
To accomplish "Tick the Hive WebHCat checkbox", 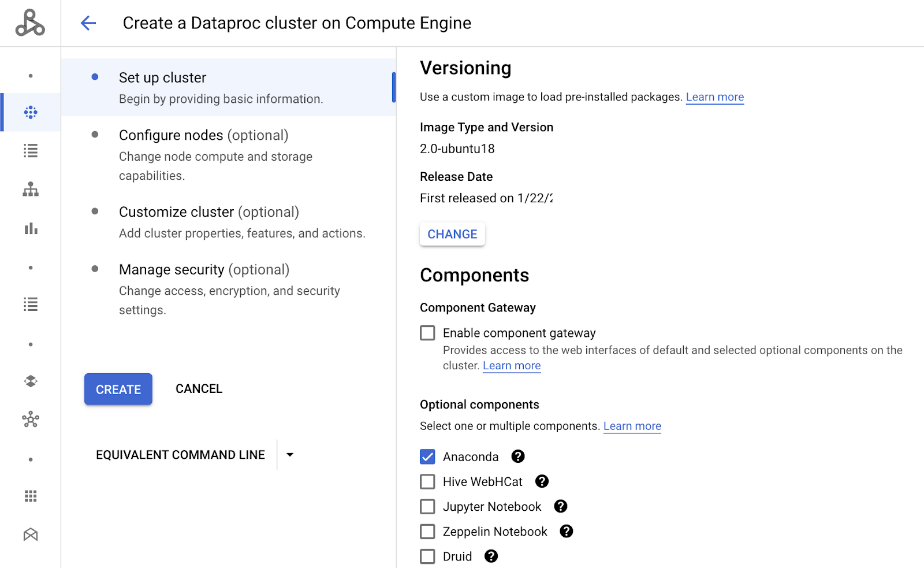I will pos(427,482).
